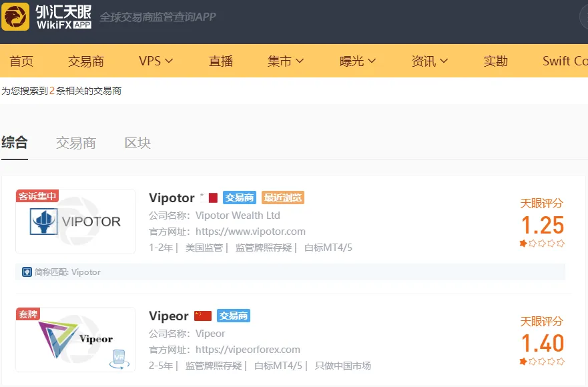
Task: Click the 客诉集中 warning label
Action: pos(37,196)
